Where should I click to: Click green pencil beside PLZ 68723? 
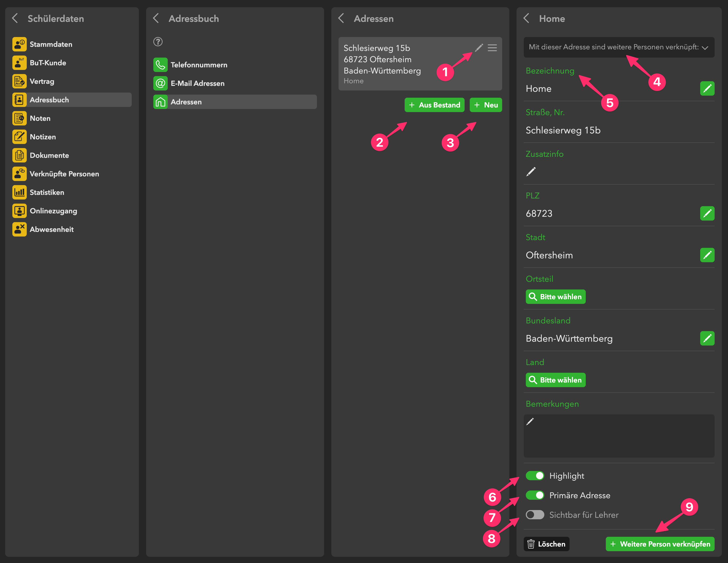pos(707,213)
